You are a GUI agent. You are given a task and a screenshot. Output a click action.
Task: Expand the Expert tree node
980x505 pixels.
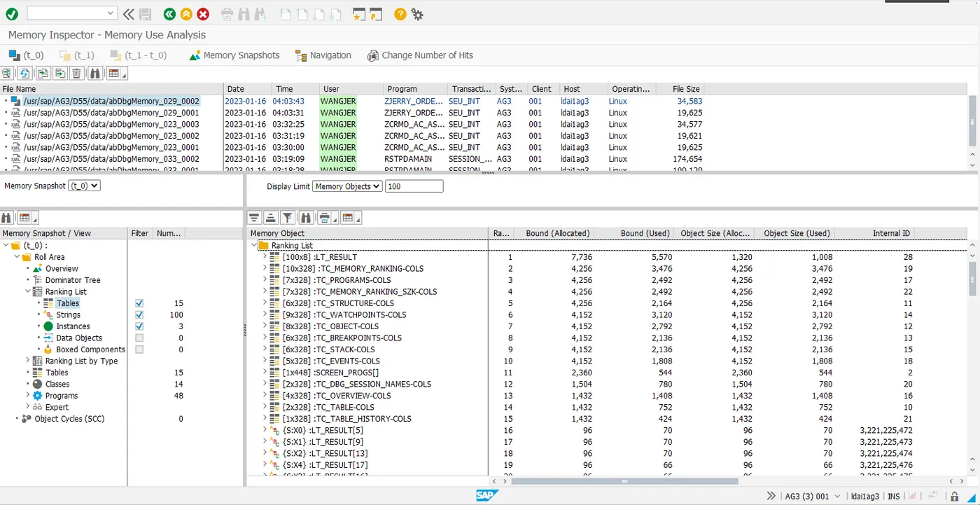[28, 407]
